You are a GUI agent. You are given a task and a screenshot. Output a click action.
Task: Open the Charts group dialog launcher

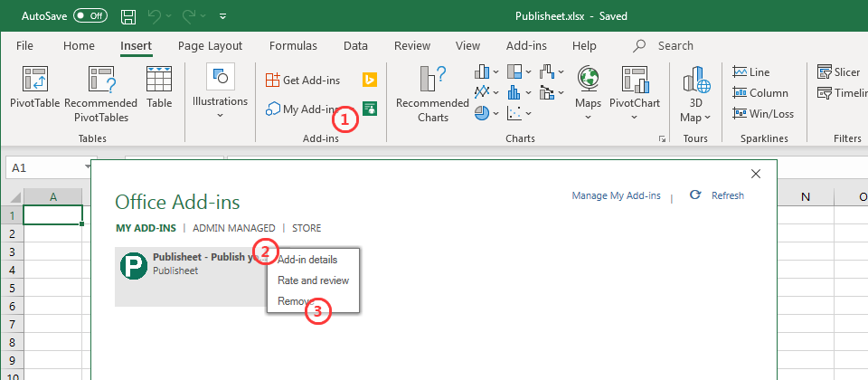(x=662, y=139)
